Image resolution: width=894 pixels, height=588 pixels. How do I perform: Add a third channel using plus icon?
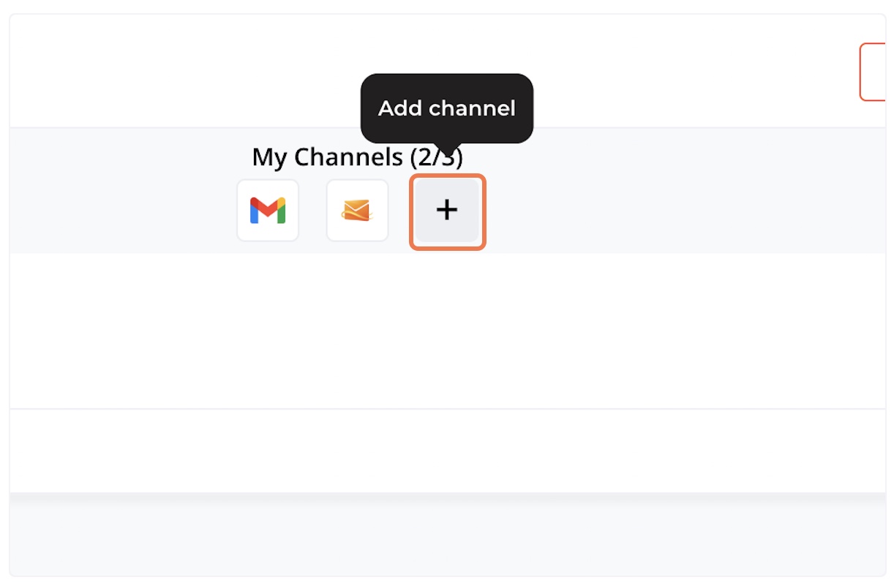tap(447, 211)
